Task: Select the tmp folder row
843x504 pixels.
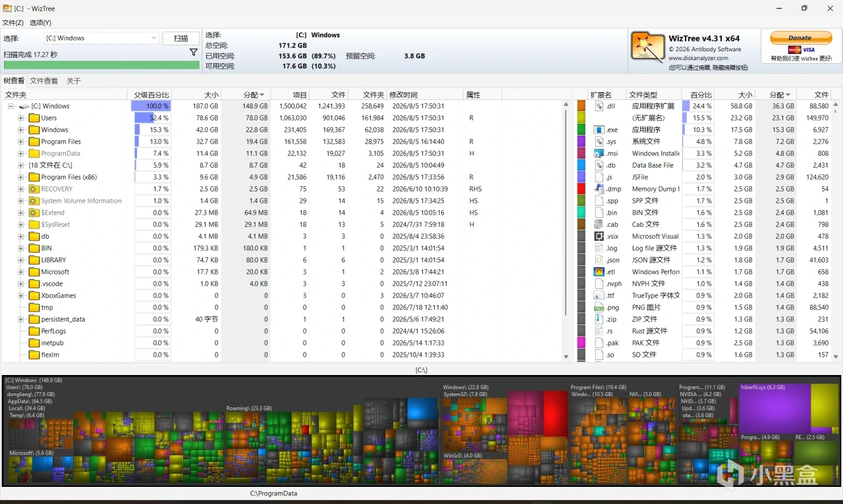Action: (283, 307)
